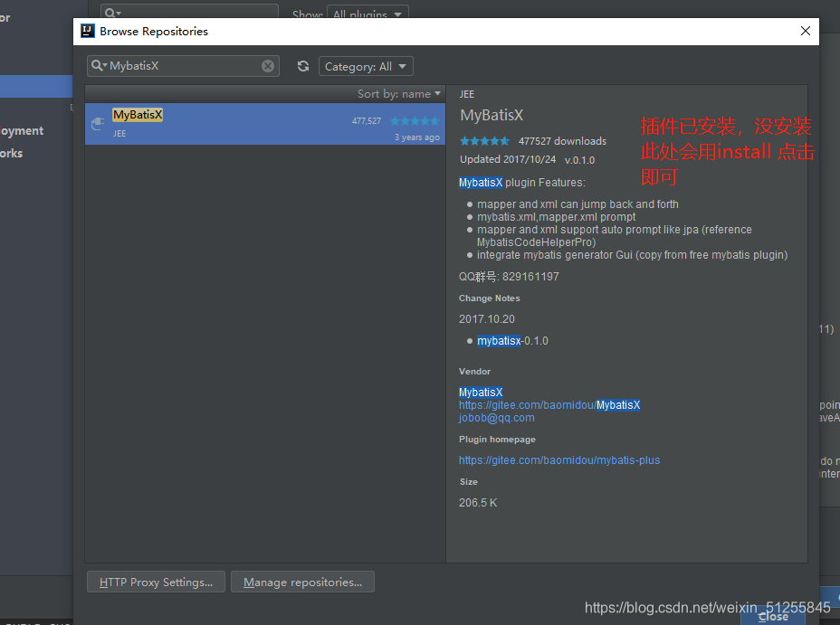
Task: Click the v.0.1.0 version text
Action: (x=579, y=160)
